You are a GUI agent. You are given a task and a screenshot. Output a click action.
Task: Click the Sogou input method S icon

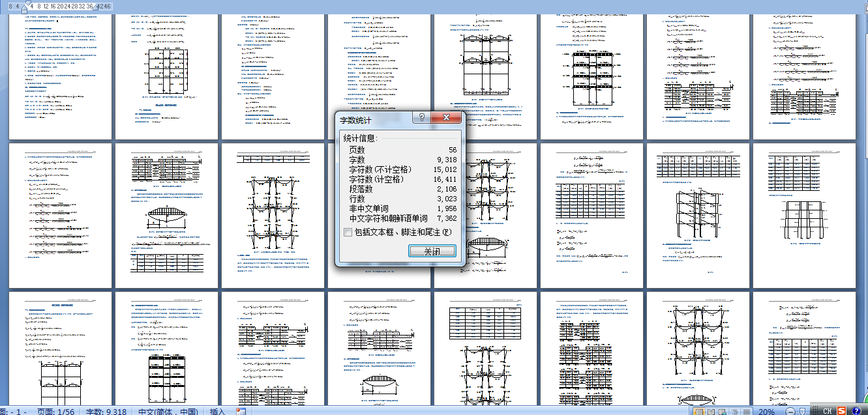[x=843, y=410]
